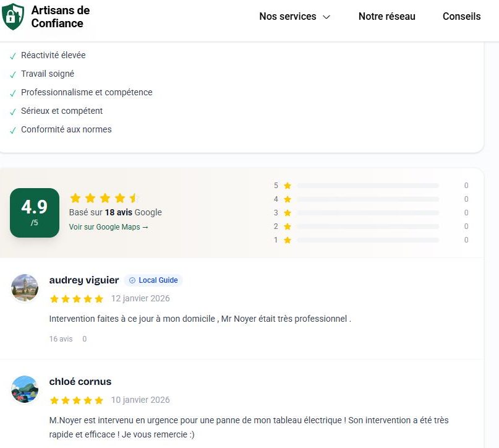Click the Local Guide badge icon

pos(130,280)
